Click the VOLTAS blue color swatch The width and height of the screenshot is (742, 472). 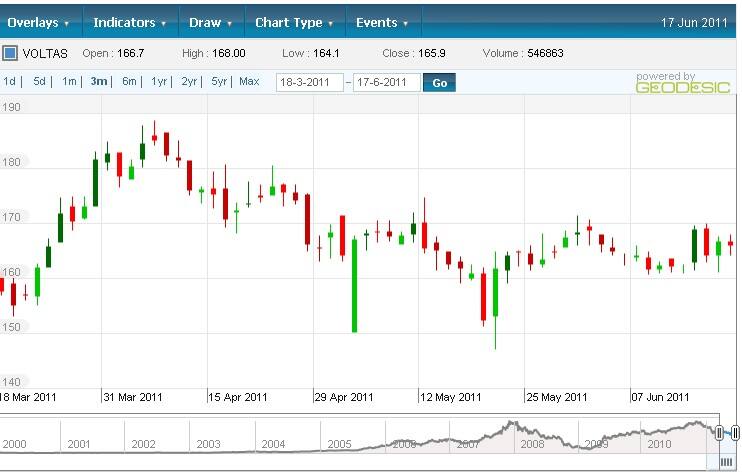10,53
